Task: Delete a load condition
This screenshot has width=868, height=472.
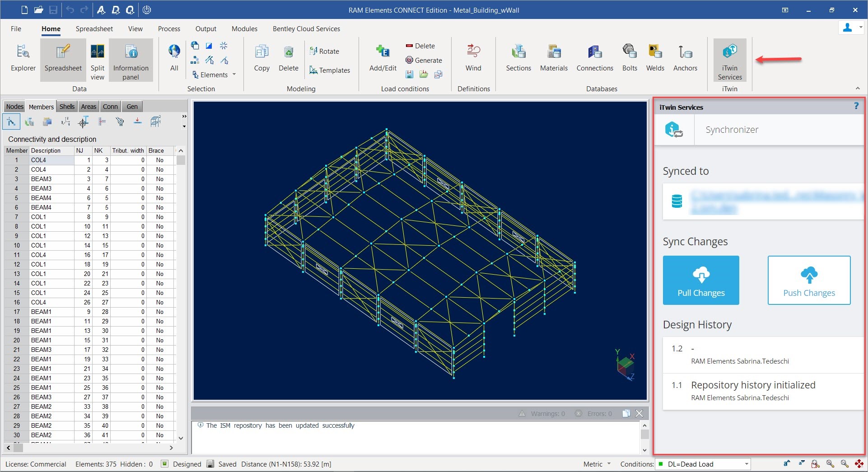Action: click(x=420, y=46)
